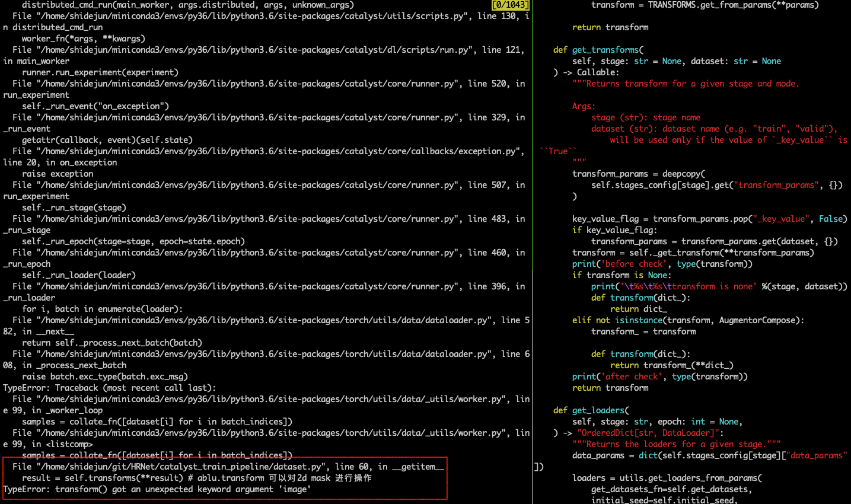Screen dimensions: 851x504
Task: Click the 'if key_value_flag:' line
Action: tap(615, 230)
